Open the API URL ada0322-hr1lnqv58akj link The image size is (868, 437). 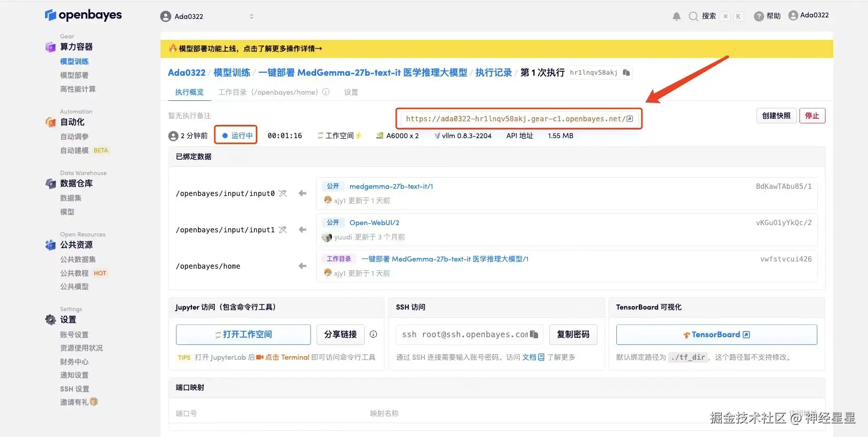coord(515,119)
